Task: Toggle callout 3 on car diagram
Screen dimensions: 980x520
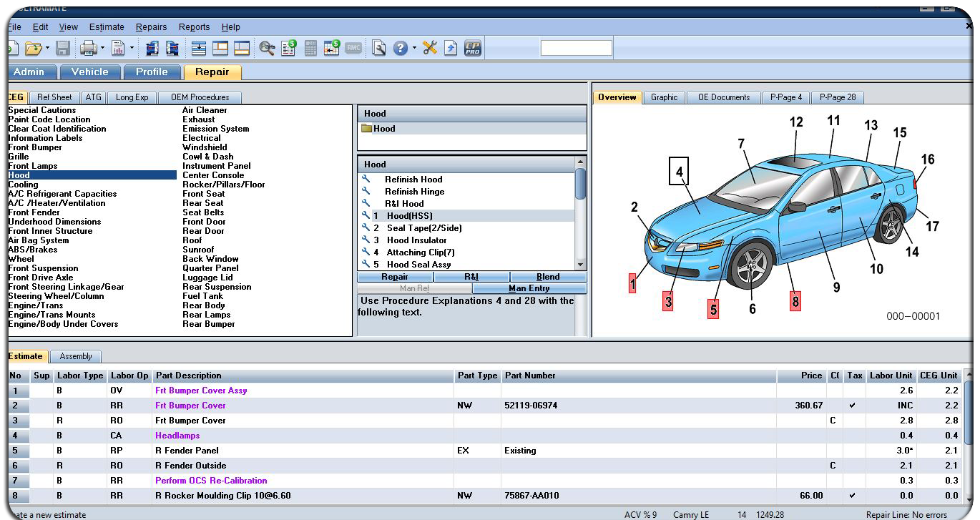Action: click(x=668, y=301)
